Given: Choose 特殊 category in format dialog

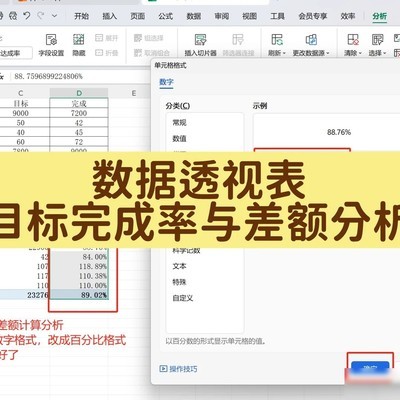Looking at the screenshot, I should [179, 282].
